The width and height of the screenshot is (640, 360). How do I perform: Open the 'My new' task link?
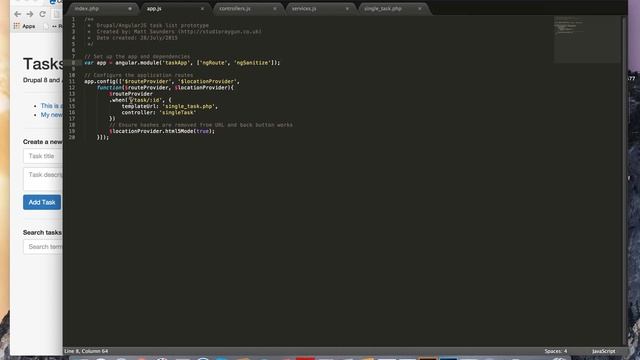pos(52,115)
